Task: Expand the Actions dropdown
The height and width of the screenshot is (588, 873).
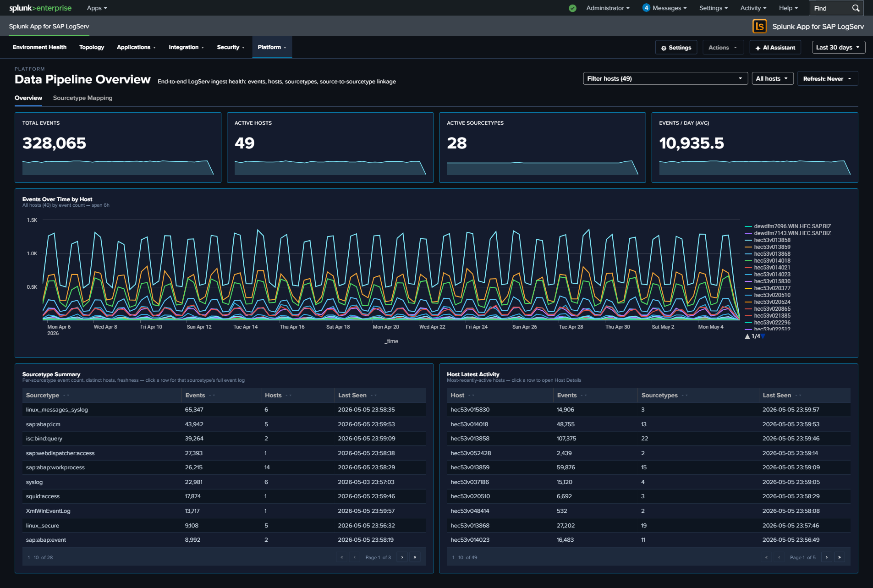Action: [723, 47]
